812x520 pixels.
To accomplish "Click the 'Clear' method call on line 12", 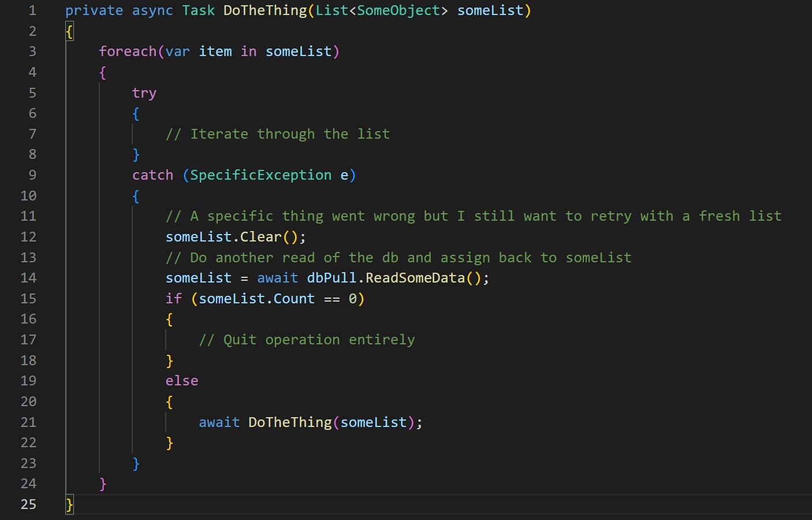I will tap(261, 237).
